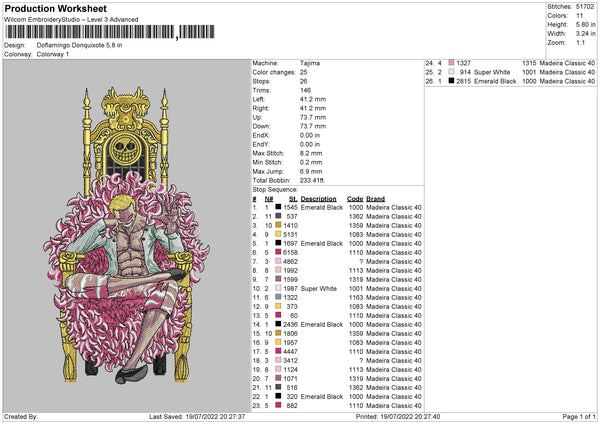The image size is (600, 424).
Task: Click the Height value '5.80 in'
Action: 585,24
